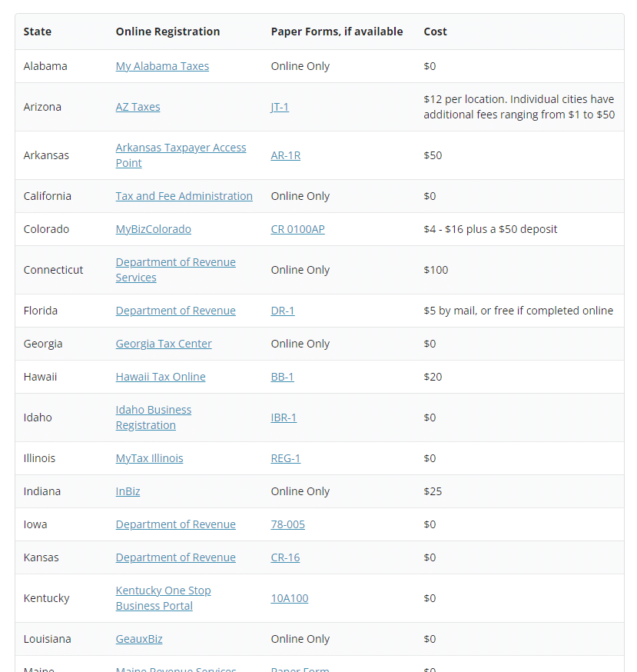Open Arizona's JT-1 paper form
The image size is (637, 672).
pyautogui.click(x=280, y=107)
